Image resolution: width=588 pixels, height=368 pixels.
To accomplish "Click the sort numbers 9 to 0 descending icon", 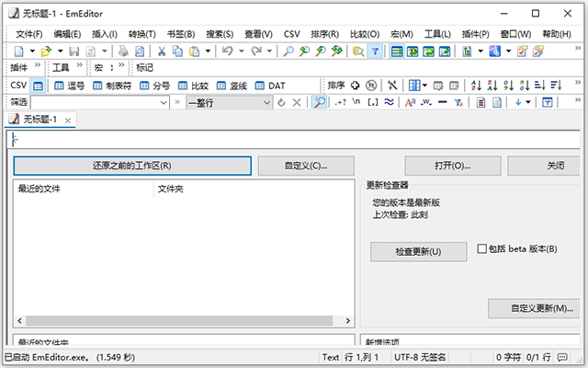I will click(x=525, y=86).
